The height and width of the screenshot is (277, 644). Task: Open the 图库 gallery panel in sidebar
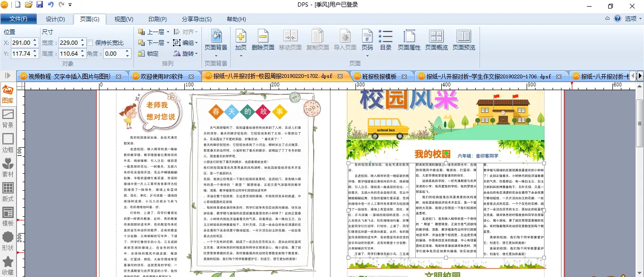8,94
